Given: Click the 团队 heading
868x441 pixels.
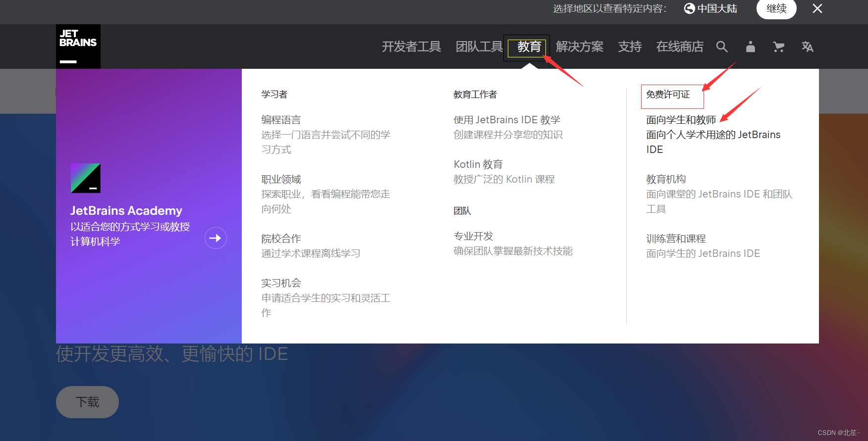Looking at the screenshot, I should click(x=462, y=211).
